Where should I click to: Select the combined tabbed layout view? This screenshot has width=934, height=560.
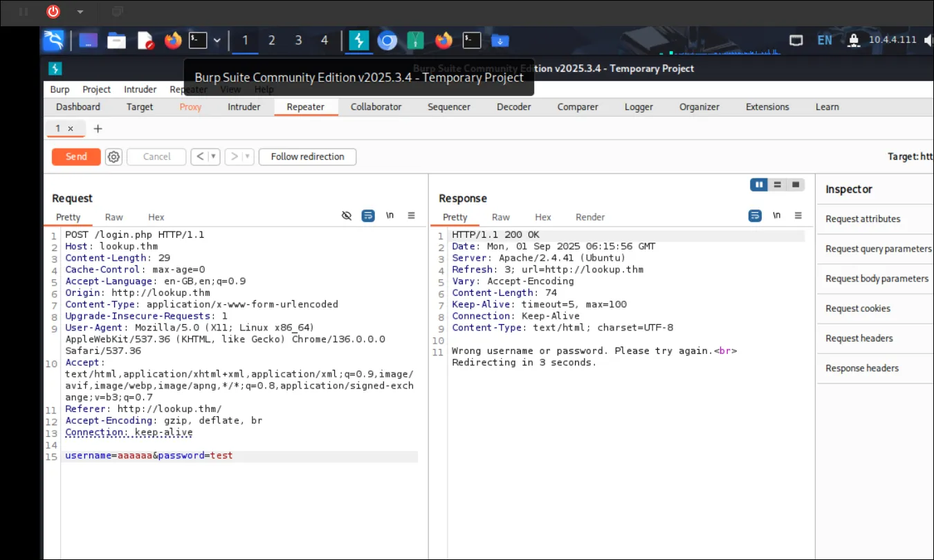[796, 185]
